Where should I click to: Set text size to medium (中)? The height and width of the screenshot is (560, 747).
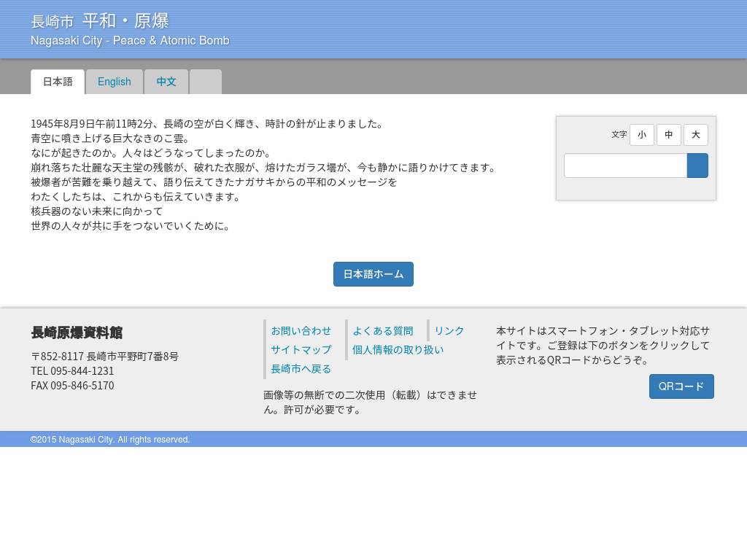[669, 135]
